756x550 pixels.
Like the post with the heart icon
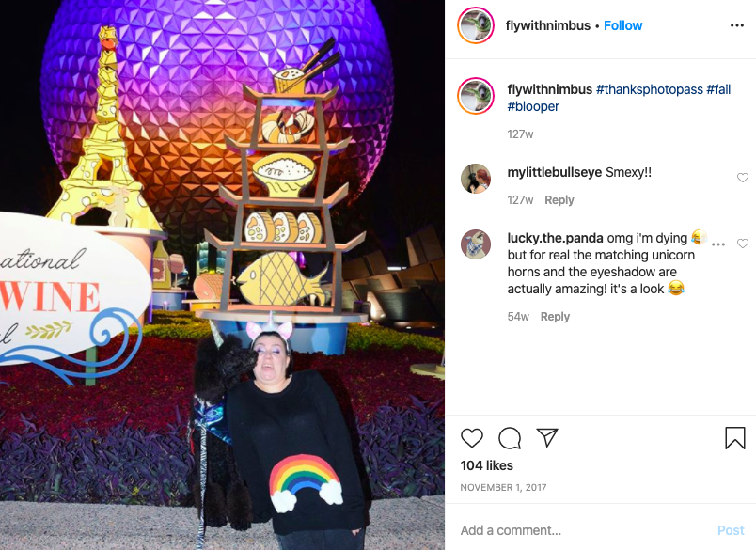point(471,438)
